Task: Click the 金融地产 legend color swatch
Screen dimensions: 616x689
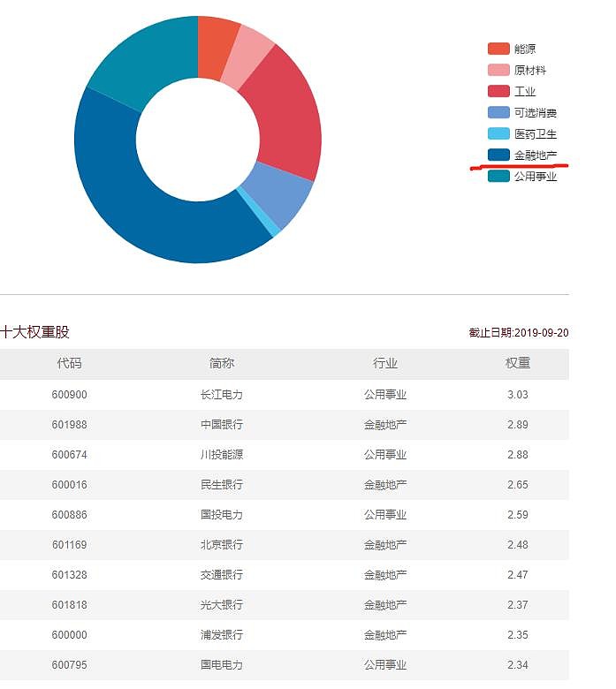Action: tap(498, 155)
